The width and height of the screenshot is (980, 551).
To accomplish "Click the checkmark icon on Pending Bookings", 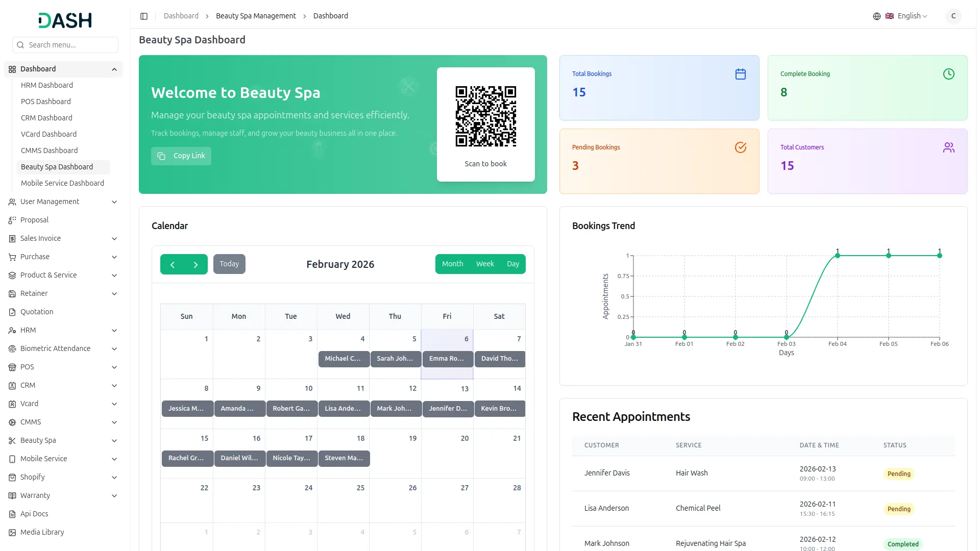I will click(740, 148).
